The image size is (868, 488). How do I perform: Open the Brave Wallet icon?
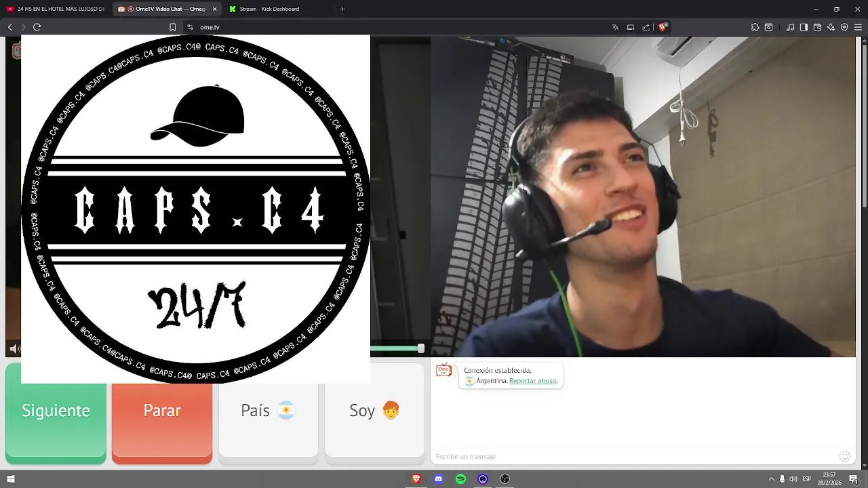coord(817,27)
